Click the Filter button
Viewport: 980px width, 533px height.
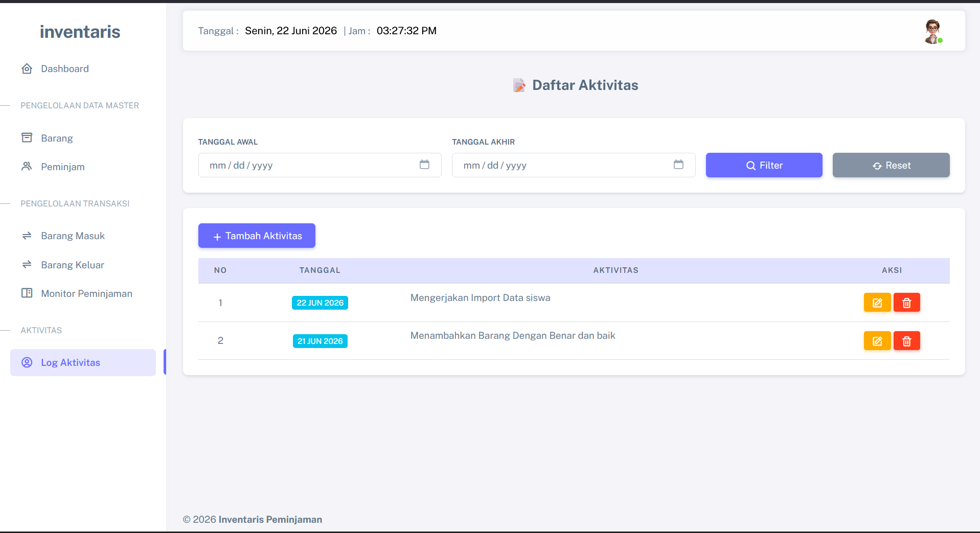[764, 165]
